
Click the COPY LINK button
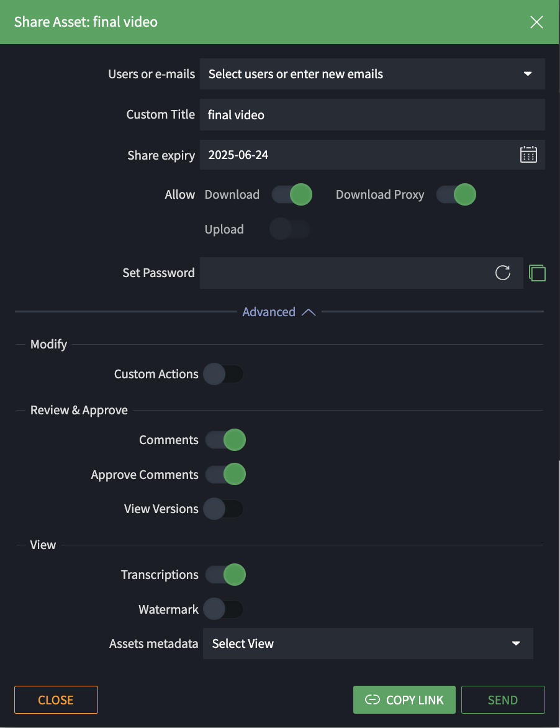pyautogui.click(x=404, y=699)
